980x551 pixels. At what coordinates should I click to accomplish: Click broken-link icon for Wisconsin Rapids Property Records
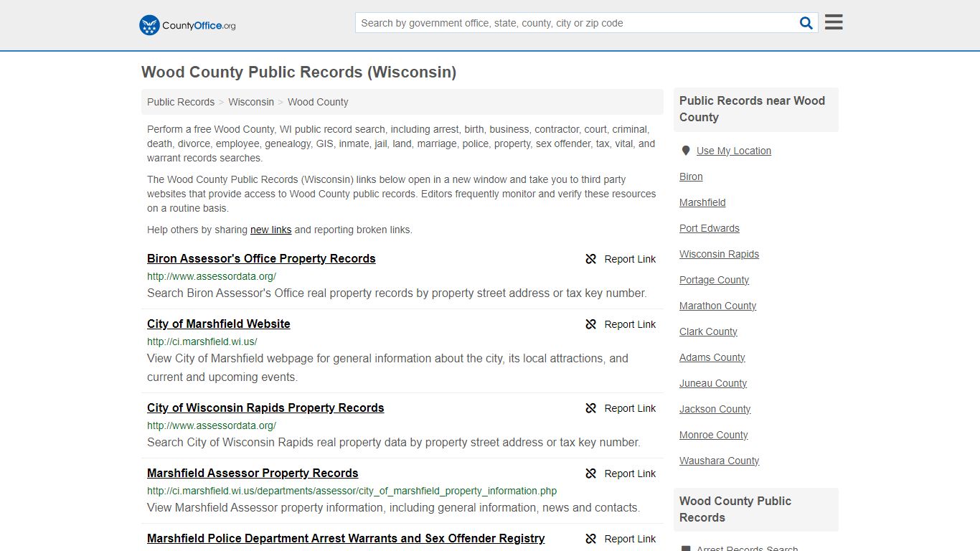591,408
